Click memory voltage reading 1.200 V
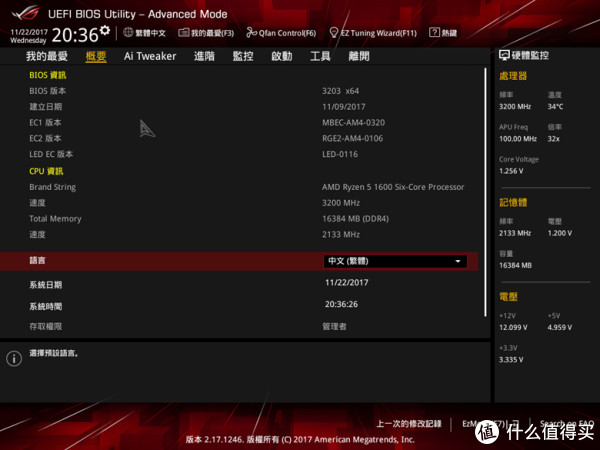This screenshot has width=600, height=450. (x=560, y=233)
